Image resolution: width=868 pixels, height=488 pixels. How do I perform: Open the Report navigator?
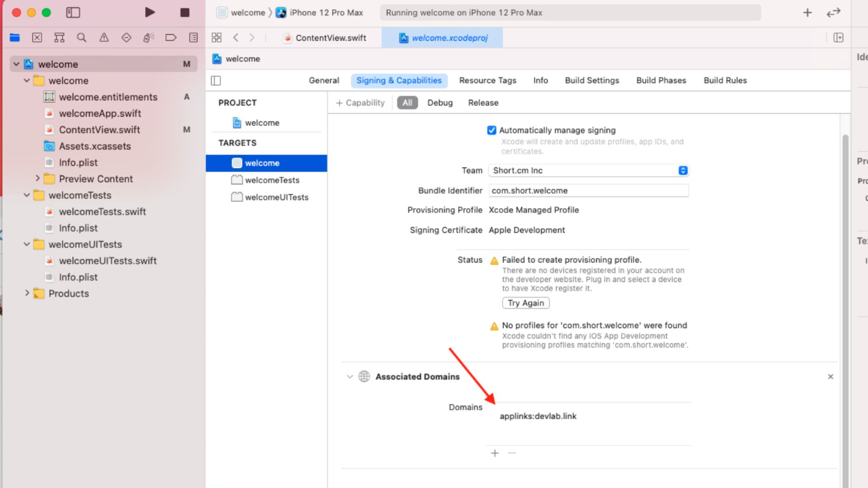coord(193,37)
